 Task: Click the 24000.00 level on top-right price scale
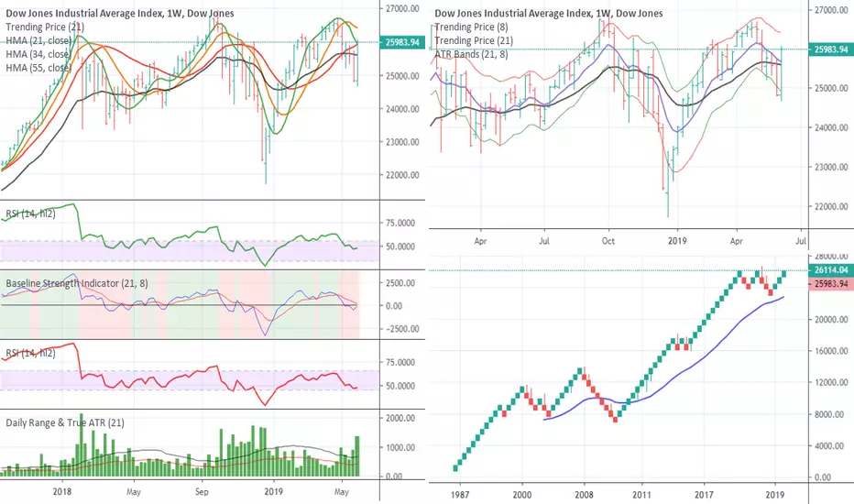click(x=830, y=127)
